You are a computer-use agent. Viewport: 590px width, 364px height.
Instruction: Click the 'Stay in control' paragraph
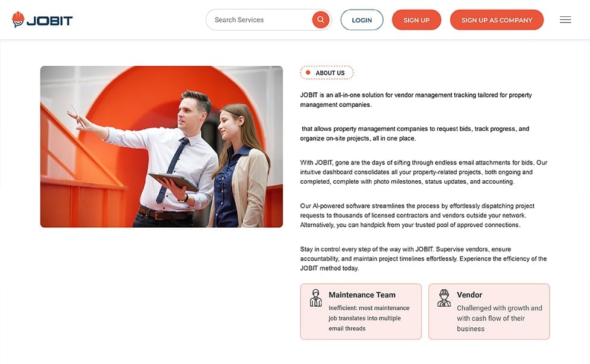pyautogui.click(x=423, y=259)
